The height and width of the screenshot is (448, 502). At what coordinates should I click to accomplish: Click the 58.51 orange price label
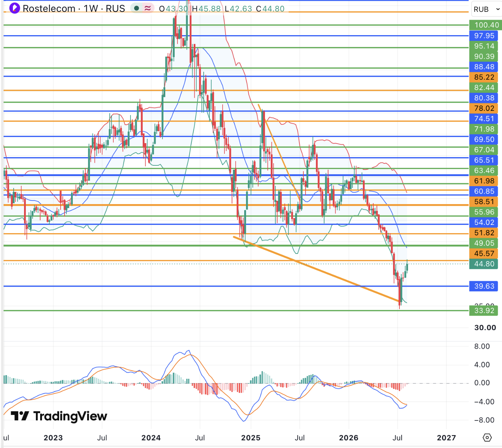tap(484, 202)
